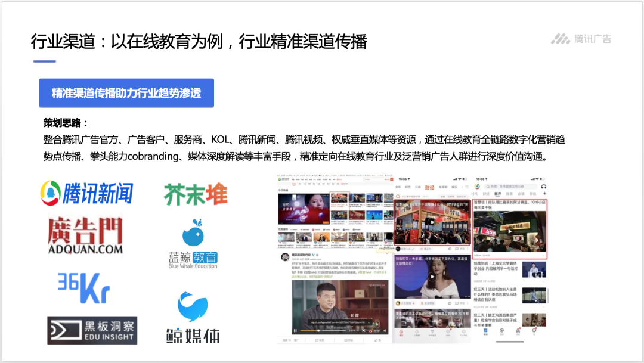Tap the Tencent News logo beside the search field

coord(477,187)
